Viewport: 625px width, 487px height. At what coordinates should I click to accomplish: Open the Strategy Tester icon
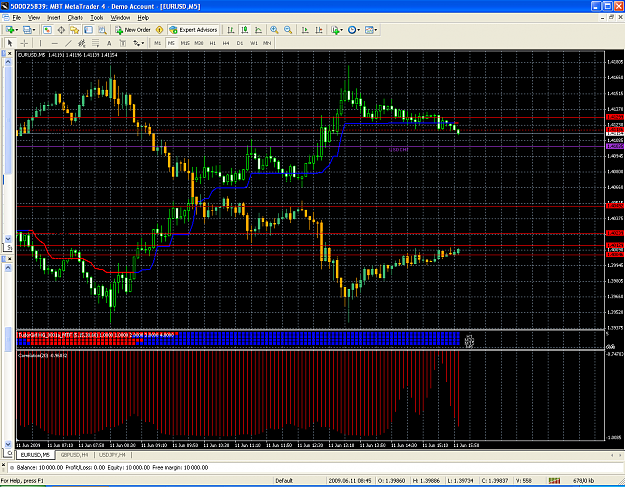[x=102, y=30]
